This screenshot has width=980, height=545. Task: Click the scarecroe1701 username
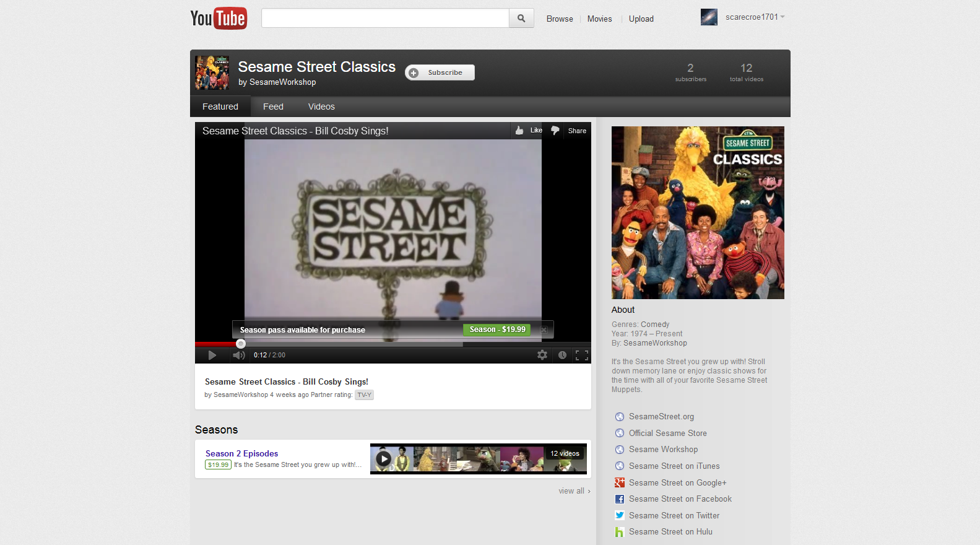point(752,17)
